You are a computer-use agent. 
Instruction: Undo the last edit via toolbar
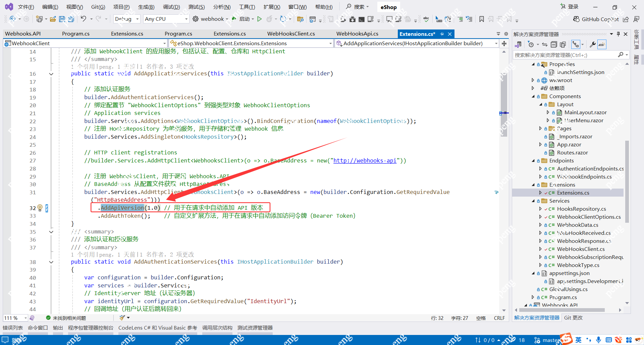pyautogui.click(x=84, y=19)
